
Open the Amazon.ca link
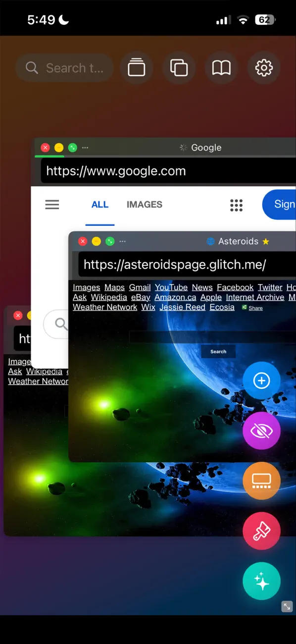click(x=175, y=297)
